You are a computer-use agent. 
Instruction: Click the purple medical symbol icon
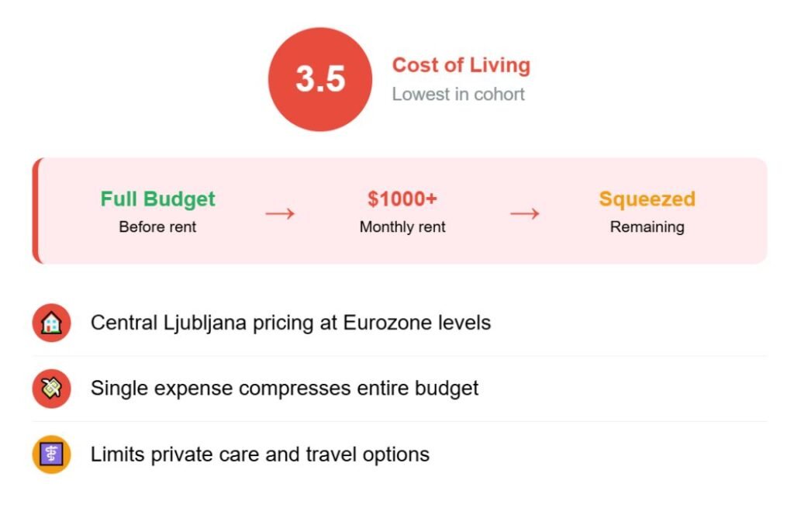coord(51,454)
